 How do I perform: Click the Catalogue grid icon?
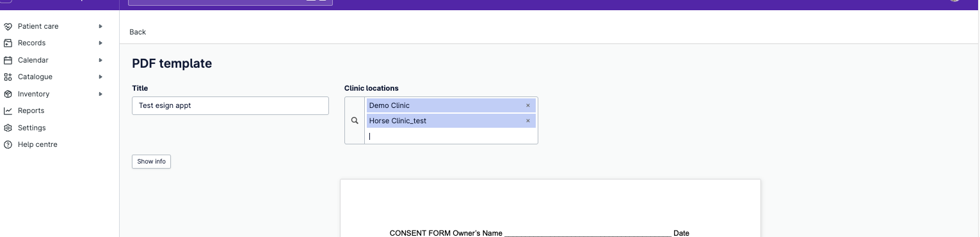(x=8, y=77)
